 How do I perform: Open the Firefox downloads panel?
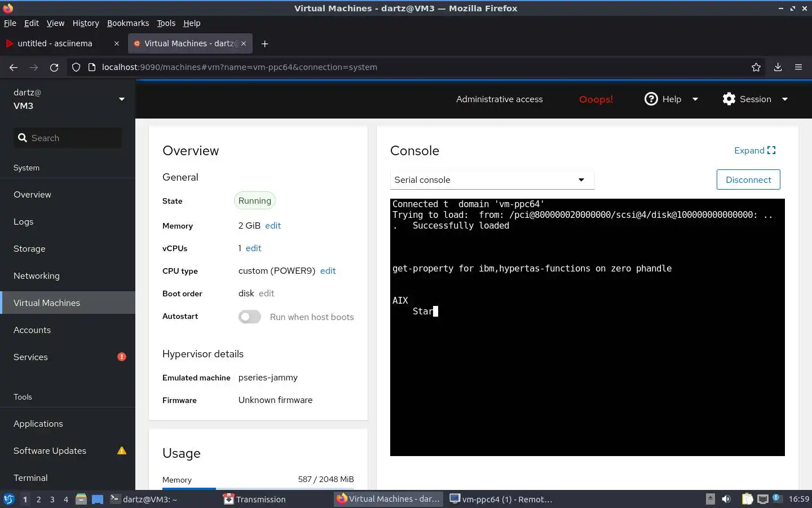[x=778, y=67]
